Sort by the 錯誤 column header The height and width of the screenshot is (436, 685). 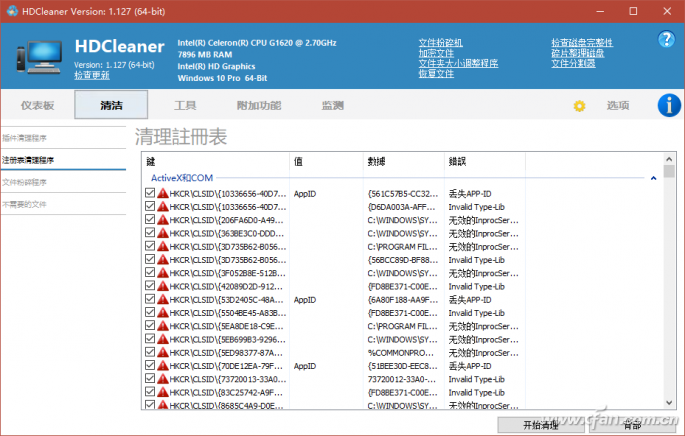[x=485, y=161]
